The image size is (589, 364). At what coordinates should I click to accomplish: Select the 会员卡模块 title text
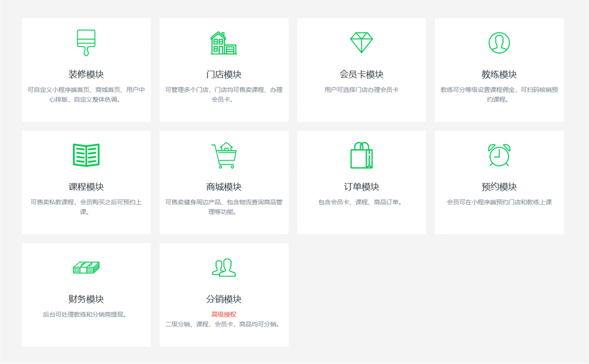[x=361, y=74]
